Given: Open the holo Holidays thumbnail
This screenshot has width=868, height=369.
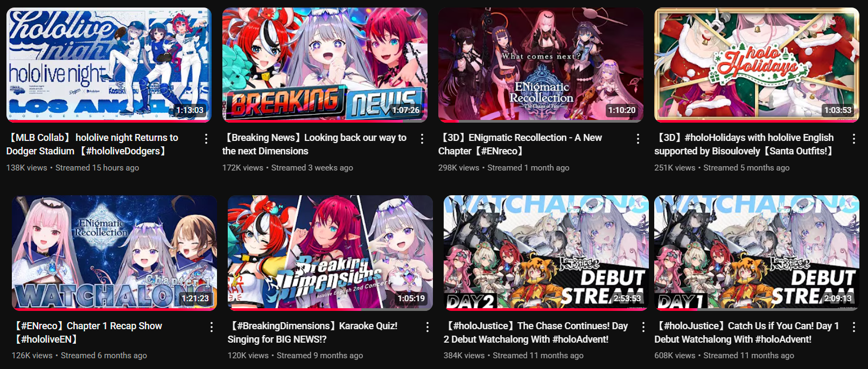Looking at the screenshot, I should tap(757, 65).
